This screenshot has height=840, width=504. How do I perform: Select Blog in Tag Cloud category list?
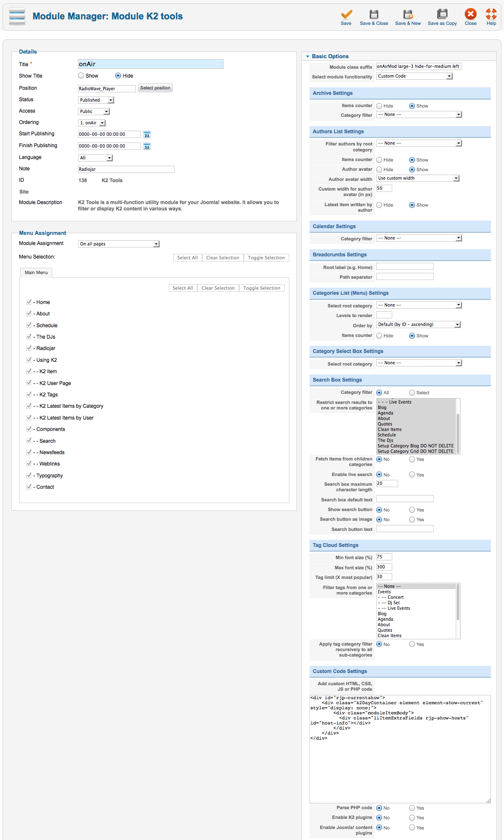[382, 614]
